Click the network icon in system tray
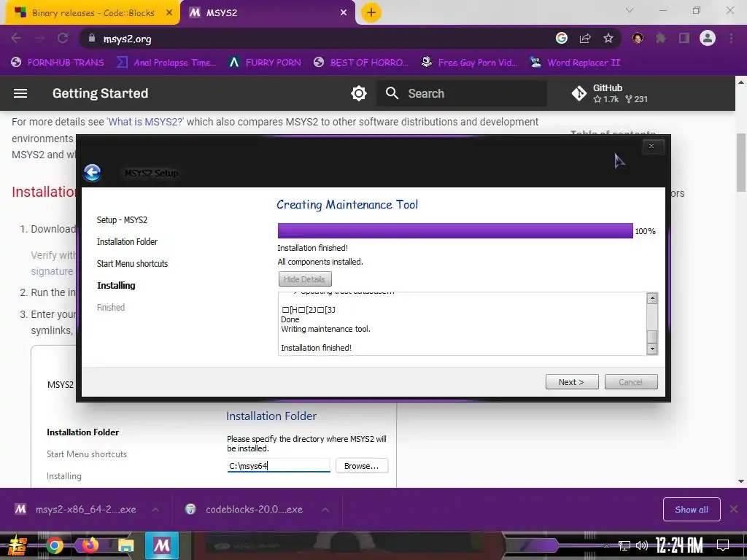Screen dimensions: 747x560 (x=624, y=545)
